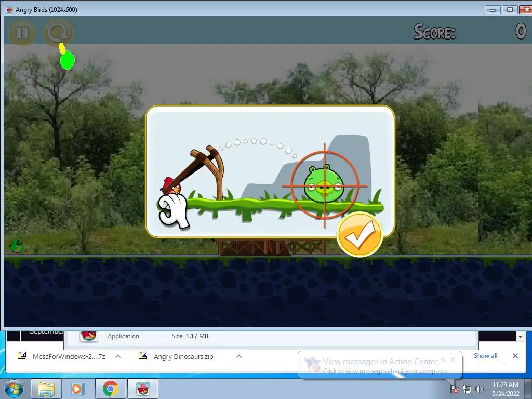Launch Windows Media Player from taskbar
Screen dimensions: 532x399
tap(78, 389)
